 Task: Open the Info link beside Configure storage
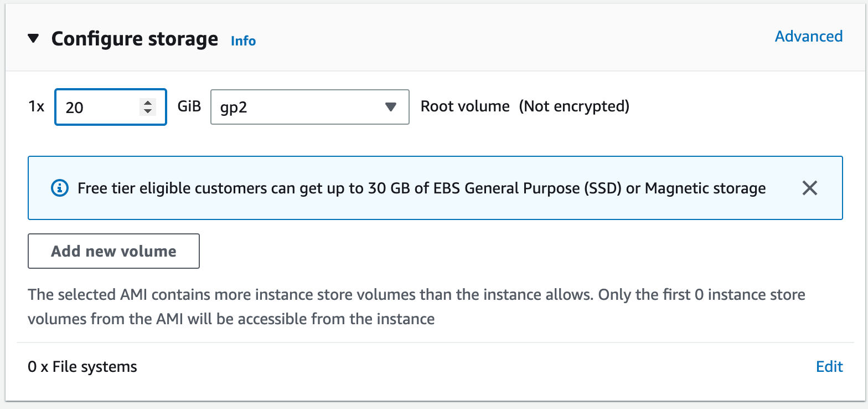(243, 41)
